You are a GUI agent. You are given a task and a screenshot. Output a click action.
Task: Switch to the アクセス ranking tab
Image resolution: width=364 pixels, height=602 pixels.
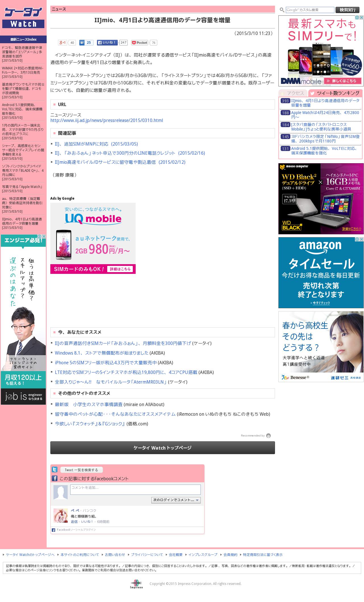tap(293, 93)
